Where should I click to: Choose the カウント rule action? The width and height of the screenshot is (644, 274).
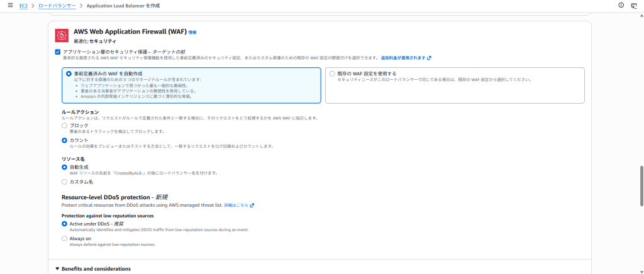tap(64, 140)
